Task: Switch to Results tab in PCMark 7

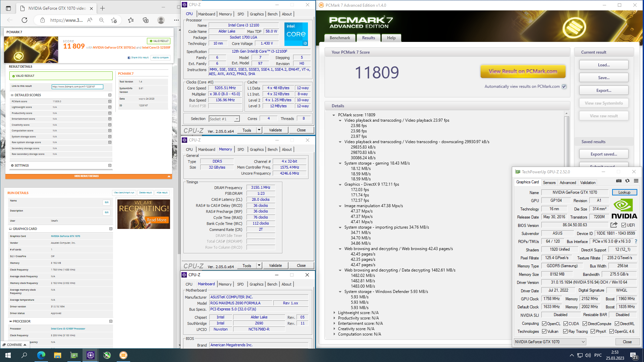Action: (x=368, y=38)
